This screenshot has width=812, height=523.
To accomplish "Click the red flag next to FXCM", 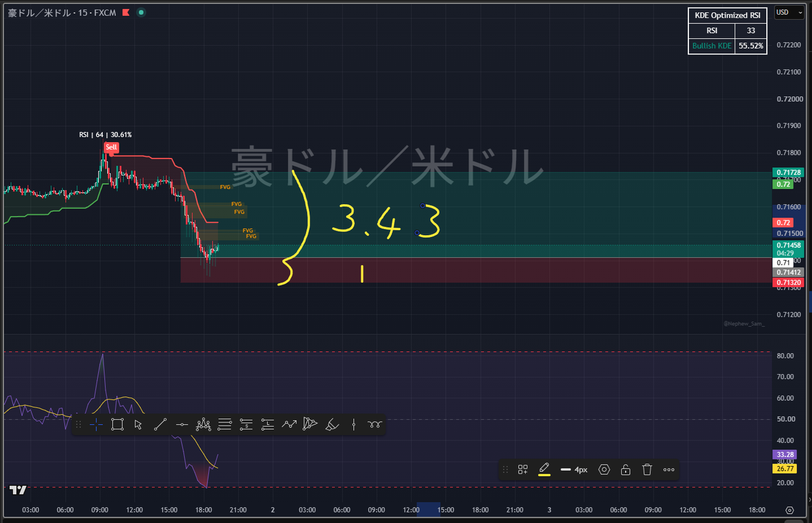I will (x=126, y=13).
